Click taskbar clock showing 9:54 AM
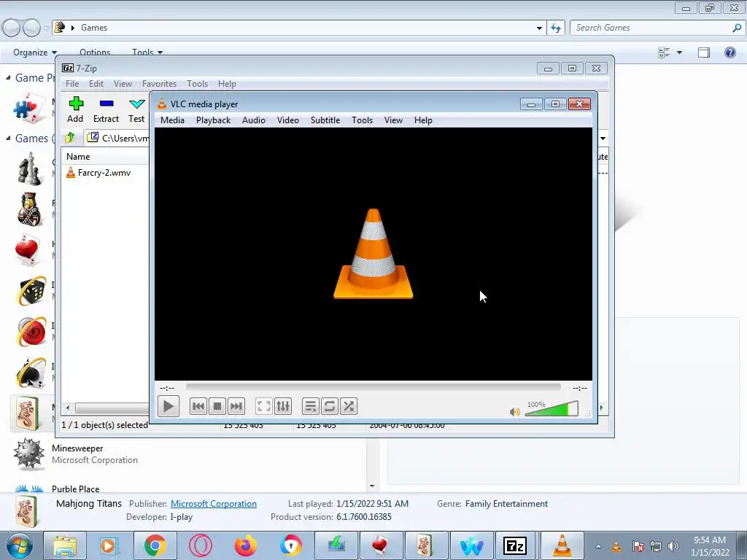The image size is (747, 560). tap(710, 545)
